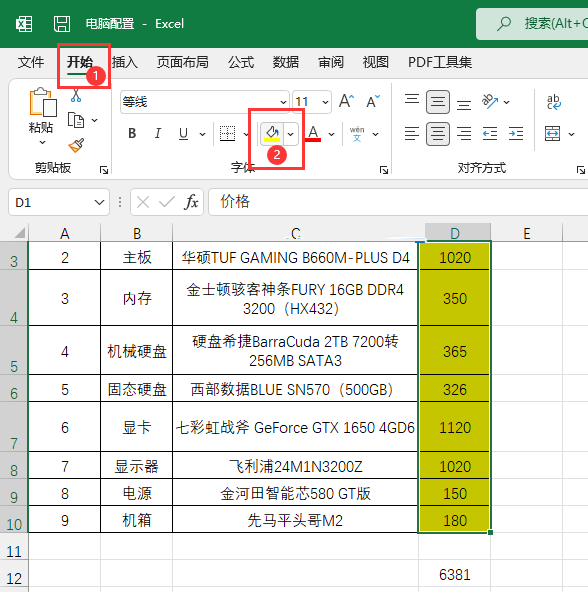The width and height of the screenshot is (588, 592).
Task: Switch to 数据 tab
Action: click(x=286, y=62)
